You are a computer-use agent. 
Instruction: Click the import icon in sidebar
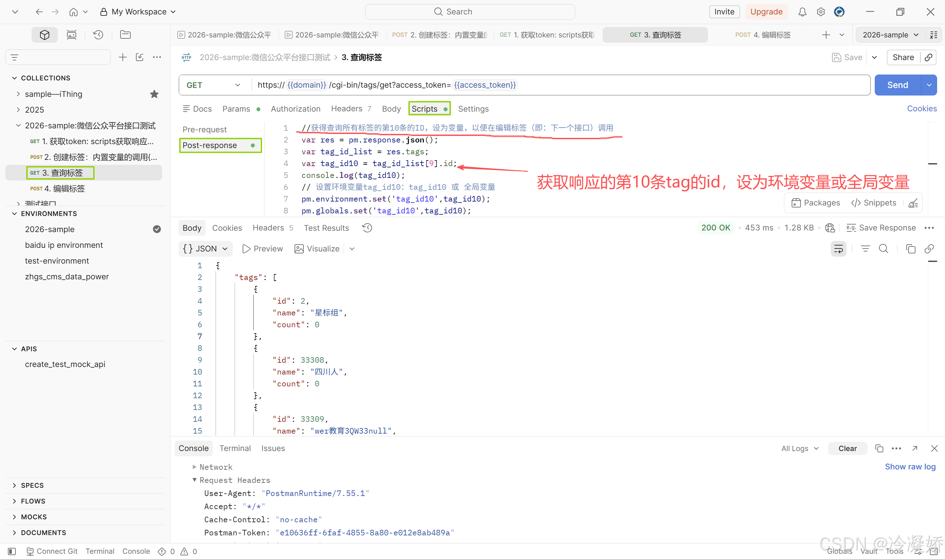[x=140, y=57]
